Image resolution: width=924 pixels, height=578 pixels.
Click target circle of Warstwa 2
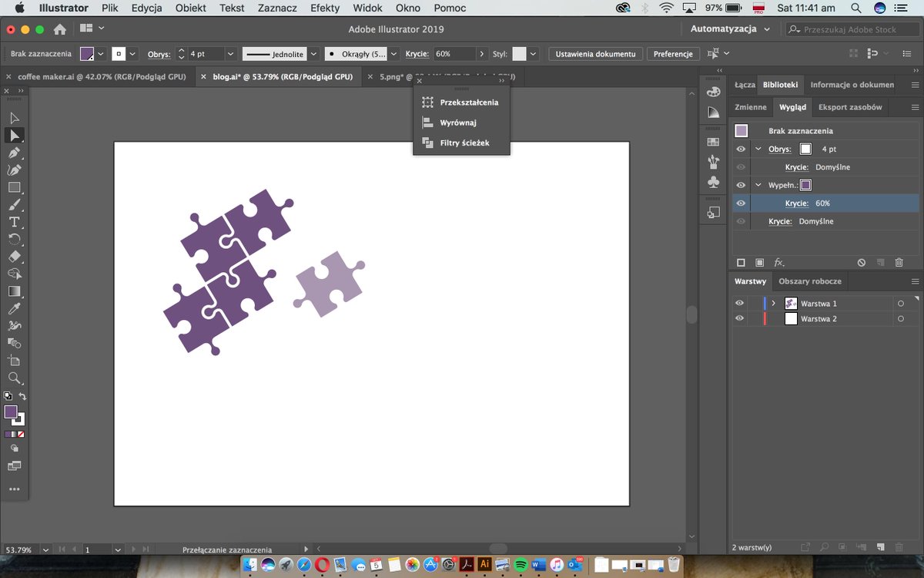point(900,319)
